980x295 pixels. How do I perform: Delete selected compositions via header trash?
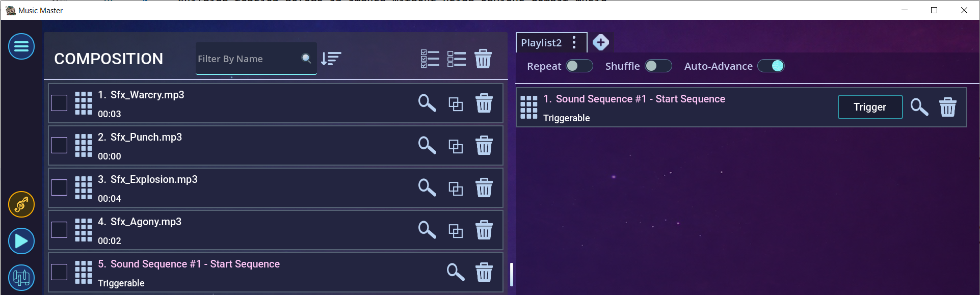point(483,59)
